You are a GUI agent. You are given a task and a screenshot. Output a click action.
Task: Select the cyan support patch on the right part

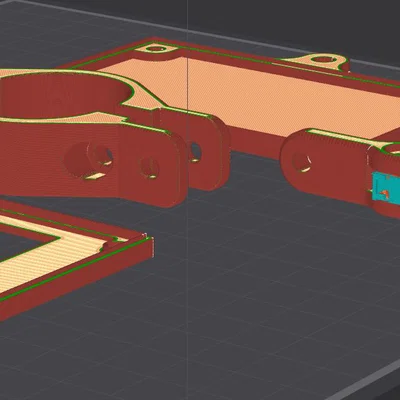[x=385, y=187]
